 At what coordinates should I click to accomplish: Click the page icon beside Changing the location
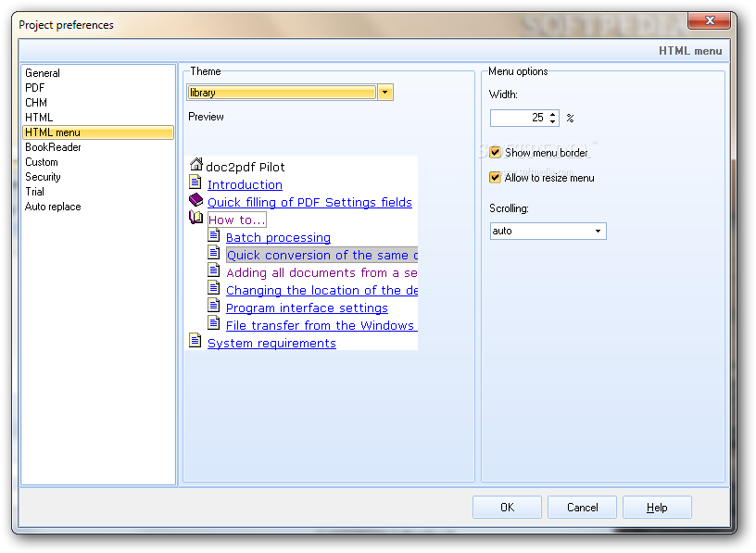(x=214, y=287)
